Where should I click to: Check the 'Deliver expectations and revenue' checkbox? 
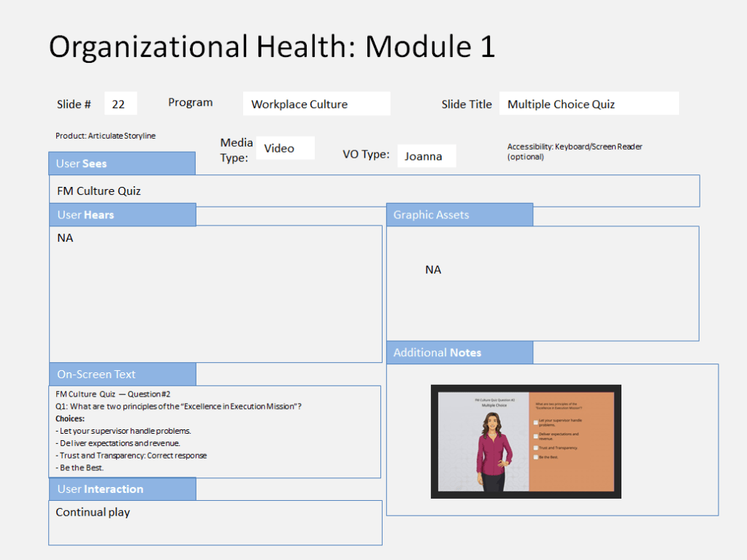pyautogui.click(x=535, y=435)
